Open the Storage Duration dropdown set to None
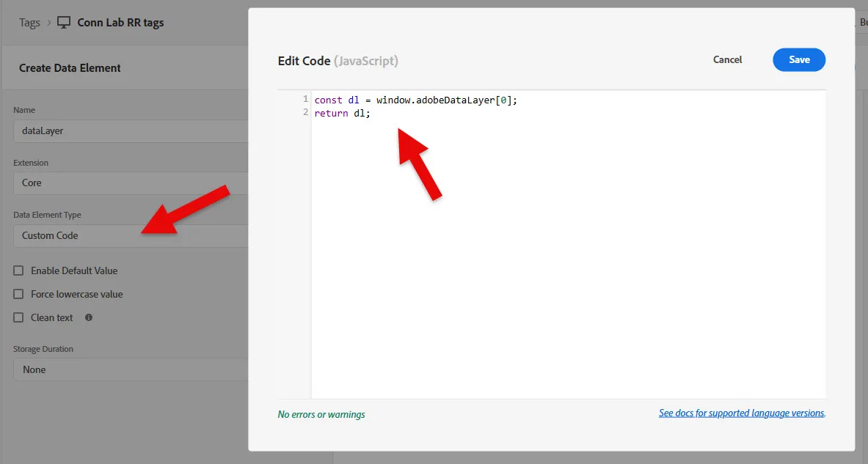The image size is (868, 464). pyautogui.click(x=131, y=369)
